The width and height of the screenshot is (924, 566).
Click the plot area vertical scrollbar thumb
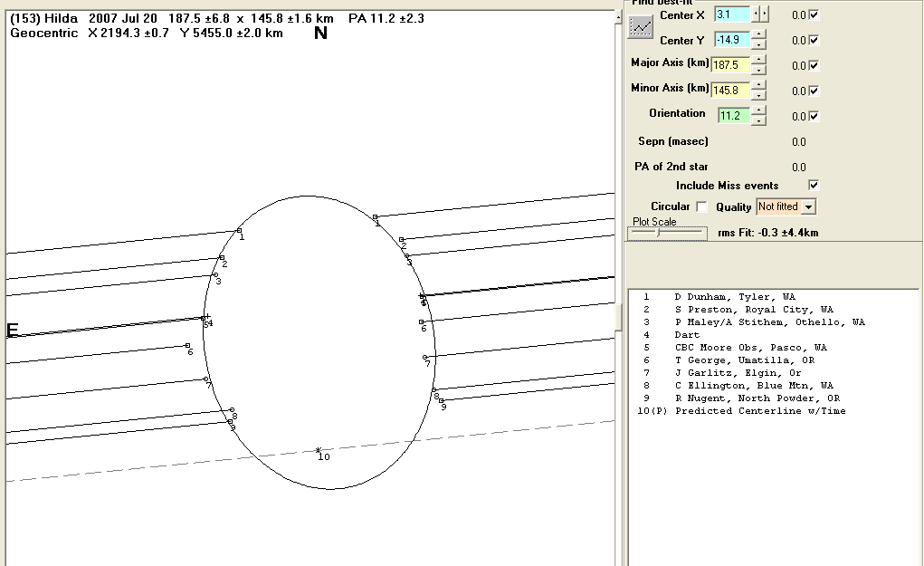click(617, 317)
